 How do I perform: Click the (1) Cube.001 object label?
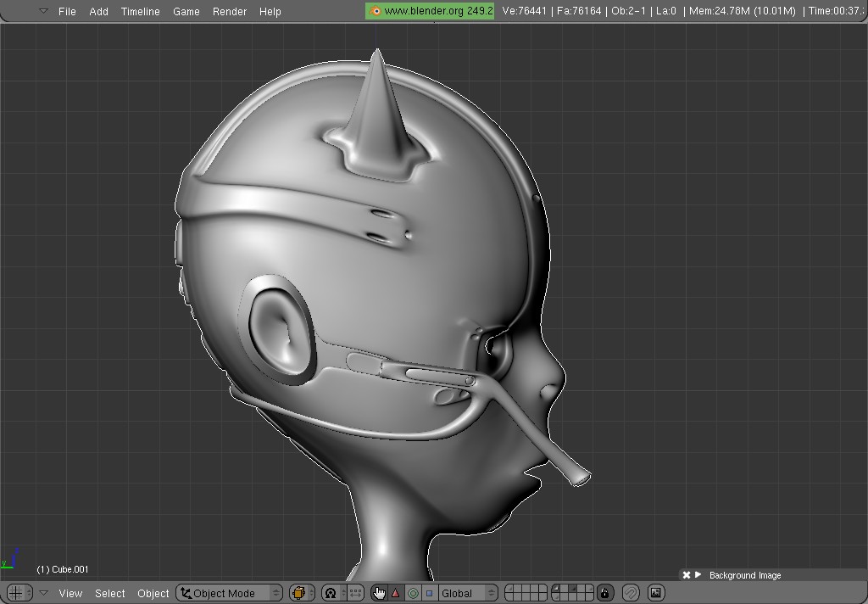pyautogui.click(x=63, y=569)
